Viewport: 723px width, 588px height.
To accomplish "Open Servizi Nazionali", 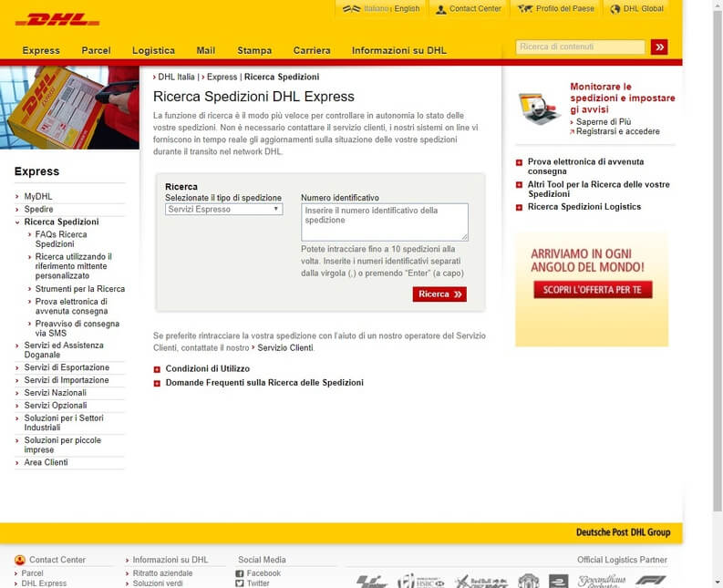I will click(56, 393).
